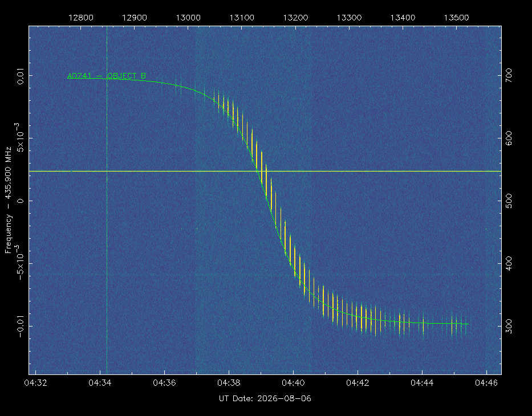532x416 pixels.
Task: Click the 04:34 time axis label
Action: (x=100, y=383)
